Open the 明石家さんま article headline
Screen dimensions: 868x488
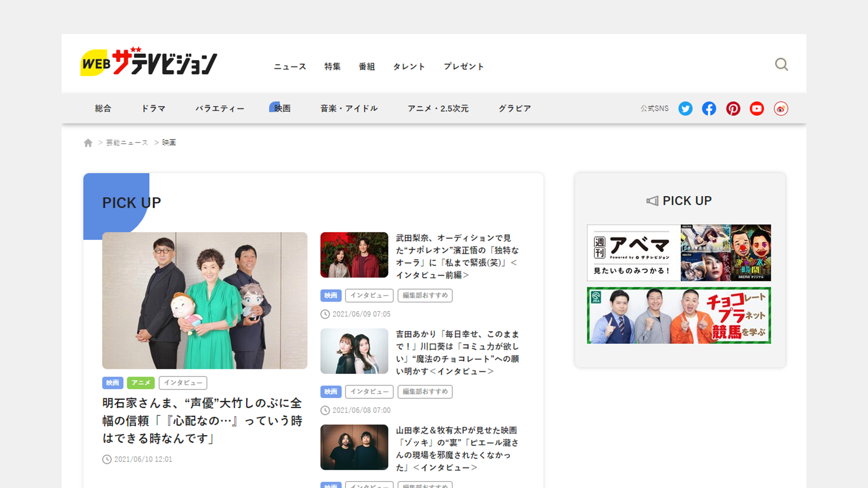click(x=202, y=421)
